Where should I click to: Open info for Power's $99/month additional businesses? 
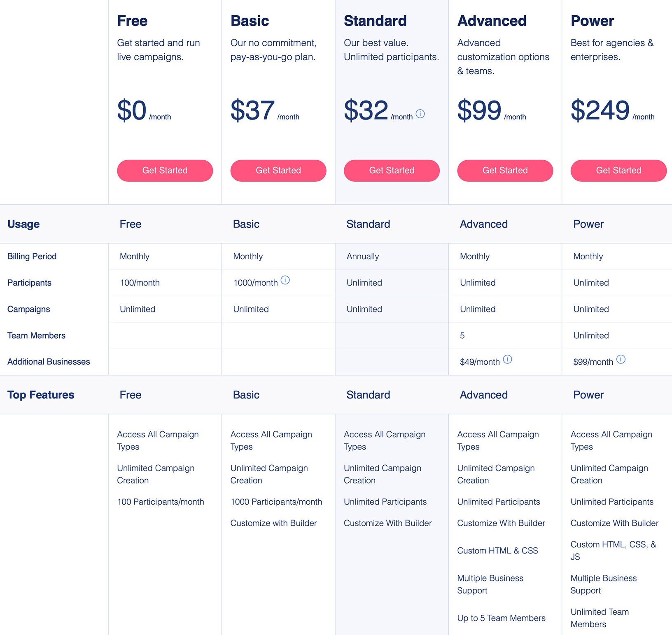point(621,359)
